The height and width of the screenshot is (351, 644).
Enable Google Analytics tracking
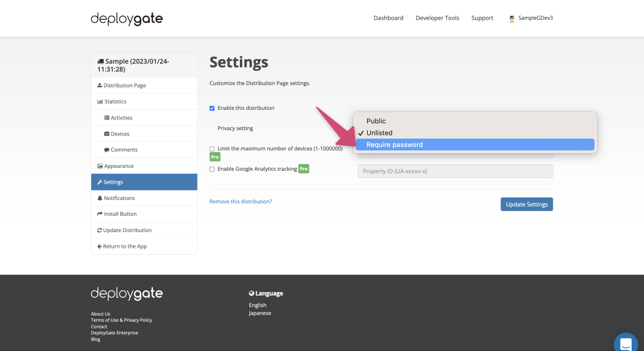click(x=212, y=169)
